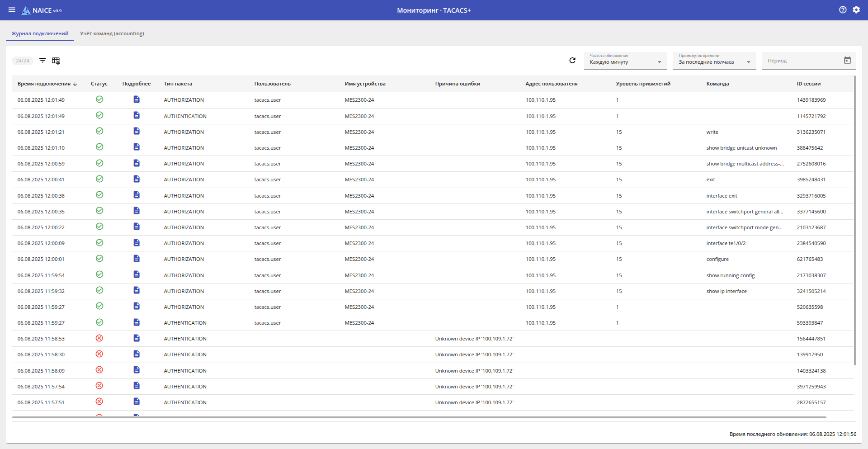This screenshot has width=868, height=449.
Task: Click into the 'Период' date input field
Action: click(800, 61)
